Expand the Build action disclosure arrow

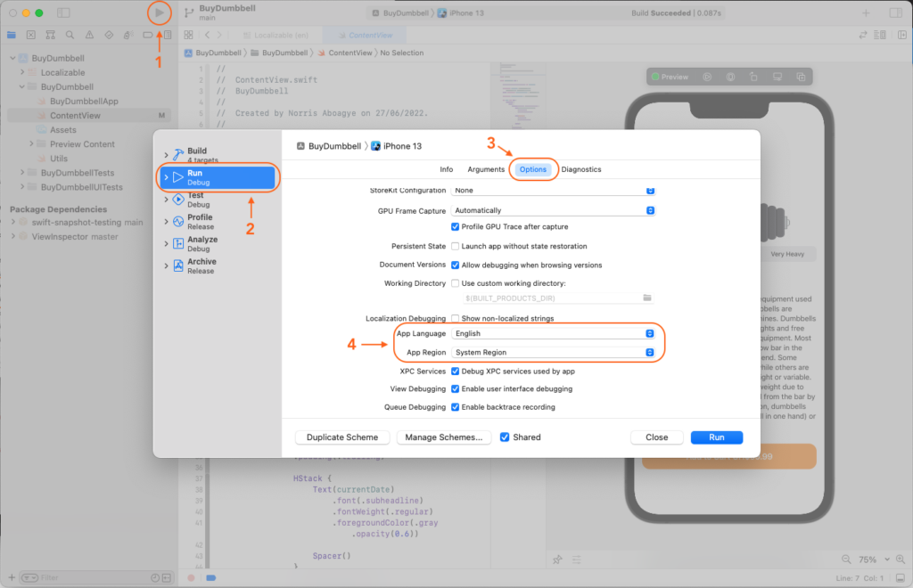click(x=166, y=155)
